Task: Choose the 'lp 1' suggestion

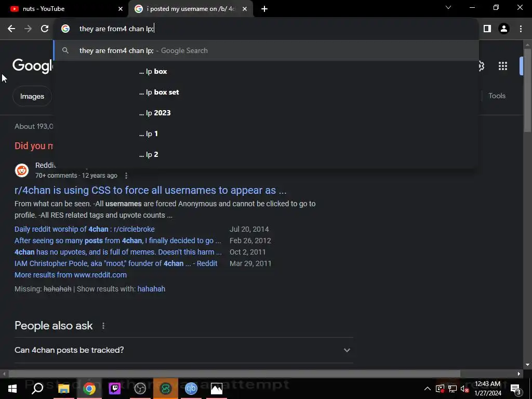Action: (266, 134)
